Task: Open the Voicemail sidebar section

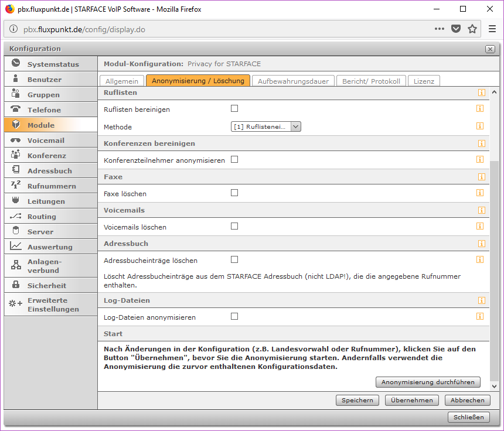Action: click(51, 141)
